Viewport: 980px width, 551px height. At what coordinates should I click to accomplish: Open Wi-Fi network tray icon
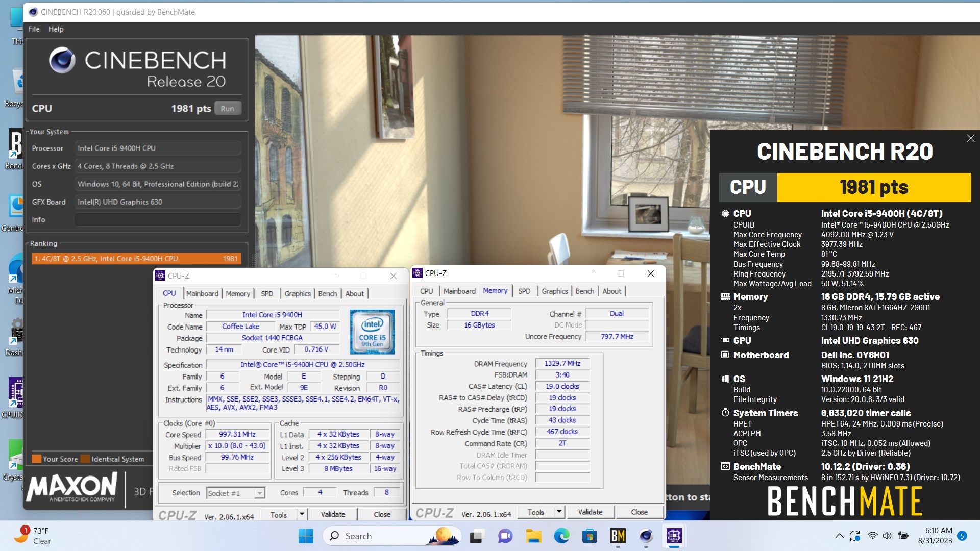click(x=872, y=536)
